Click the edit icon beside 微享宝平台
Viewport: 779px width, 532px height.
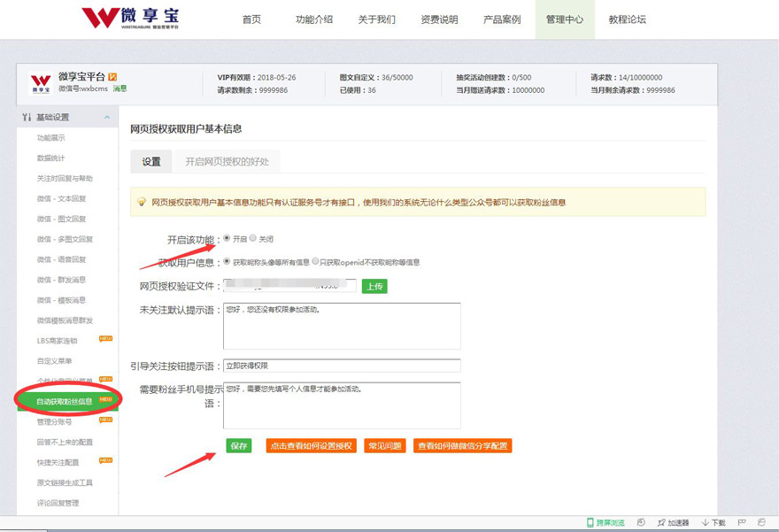112,76
